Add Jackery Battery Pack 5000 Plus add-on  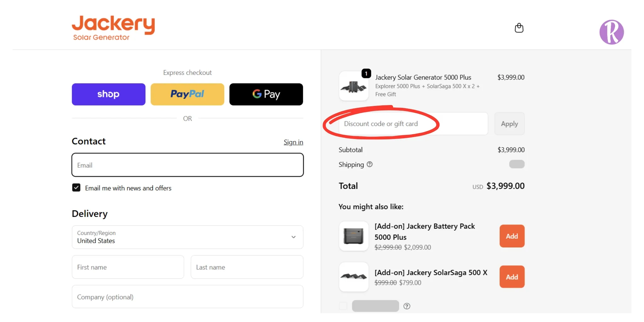512,236
